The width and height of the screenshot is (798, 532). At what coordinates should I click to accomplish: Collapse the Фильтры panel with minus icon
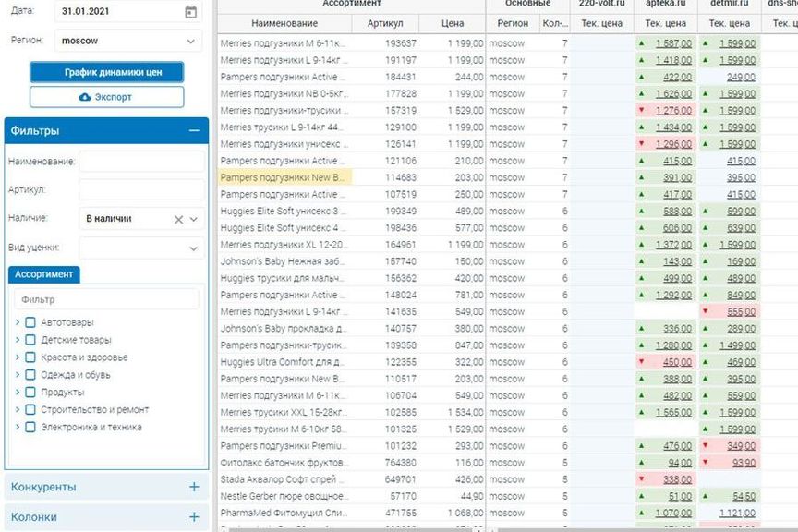pyautogui.click(x=194, y=131)
